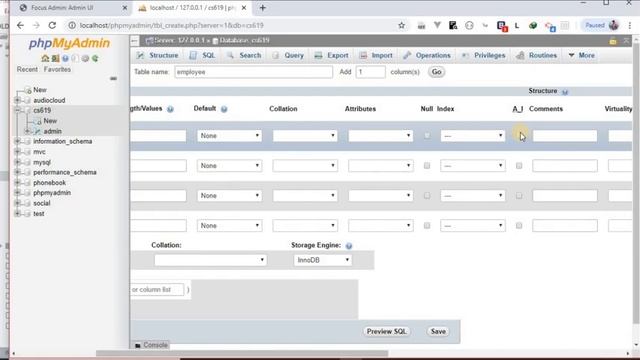The height and width of the screenshot is (360, 640).
Task: Click the green extension icon in toolbar
Action: click(533, 25)
